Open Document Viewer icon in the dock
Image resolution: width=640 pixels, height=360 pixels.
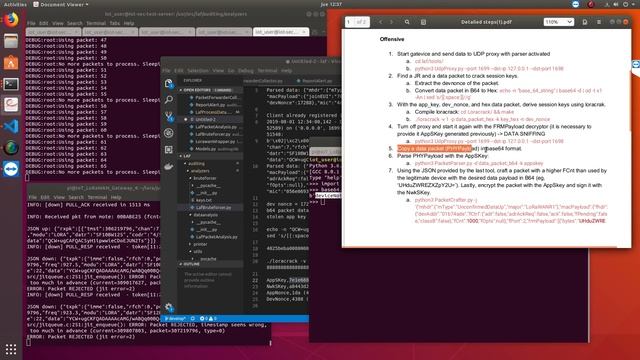click(x=11, y=105)
